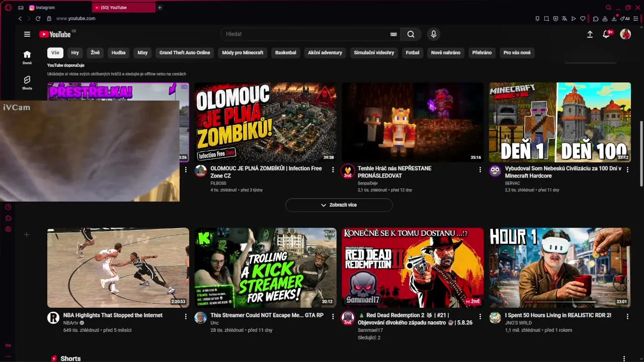Click the address bar www.youtube.com
The width and height of the screenshot is (644, 362).
point(75,19)
